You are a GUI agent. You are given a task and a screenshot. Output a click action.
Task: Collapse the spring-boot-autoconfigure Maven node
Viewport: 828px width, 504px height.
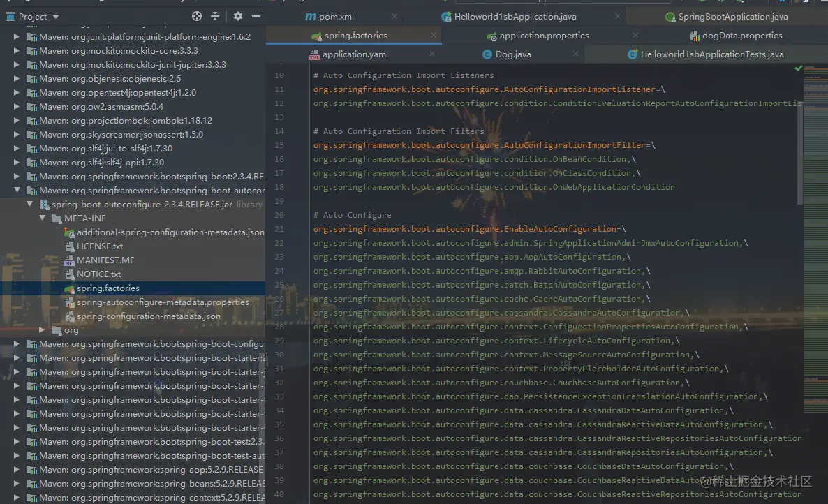pyautogui.click(x=16, y=190)
